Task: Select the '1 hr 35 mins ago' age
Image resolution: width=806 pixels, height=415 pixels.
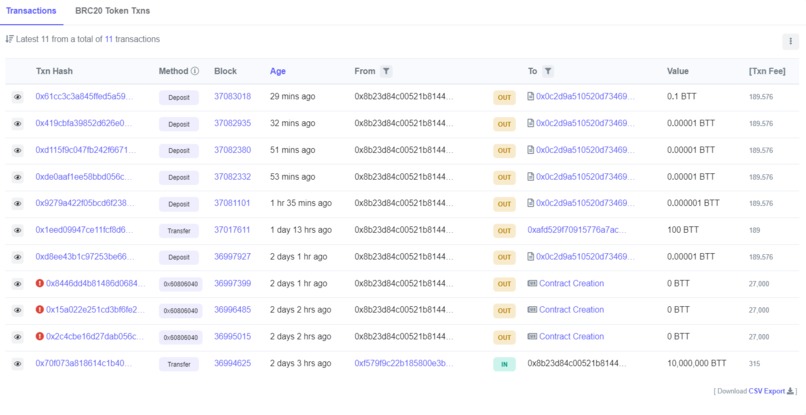Action: pos(301,203)
